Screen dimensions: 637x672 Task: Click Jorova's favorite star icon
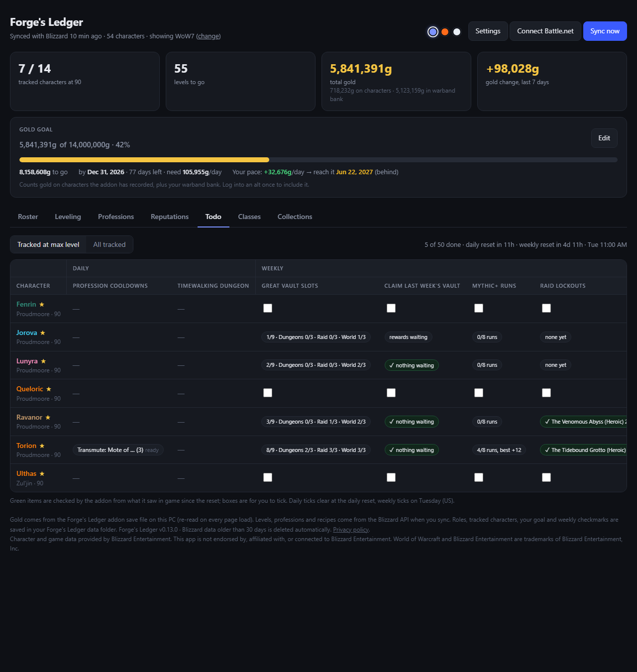click(43, 333)
